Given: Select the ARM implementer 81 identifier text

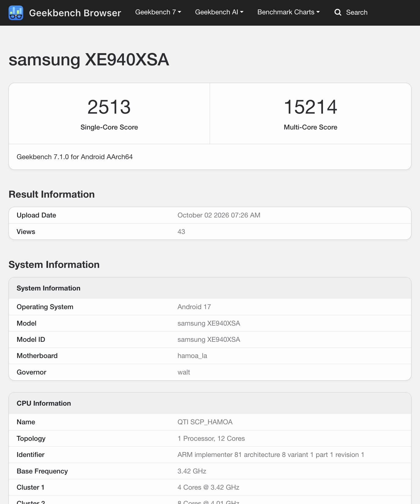Looking at the screenshot, I should 271,455.
